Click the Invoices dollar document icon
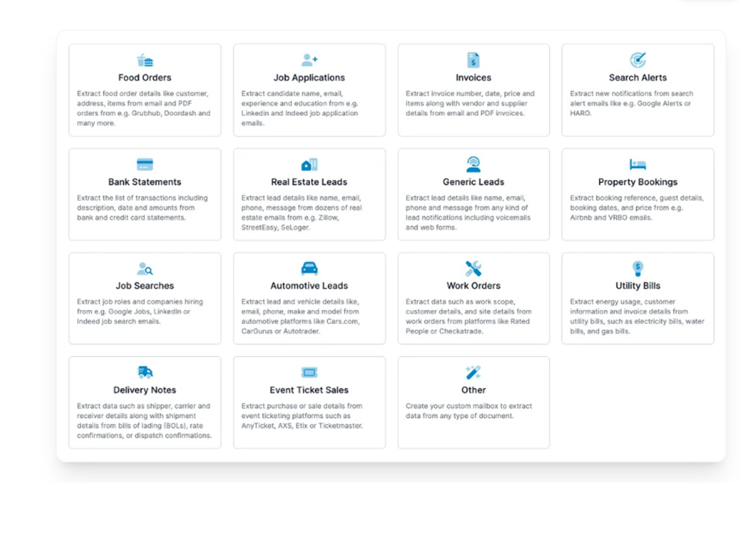Viewport: 747px width, 560px height. coord(473,60)
